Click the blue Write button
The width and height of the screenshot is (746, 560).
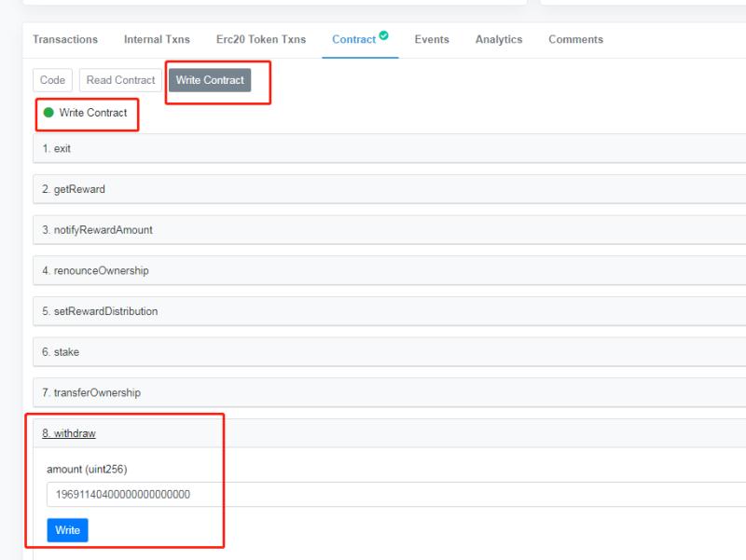[x=67, y=530]
